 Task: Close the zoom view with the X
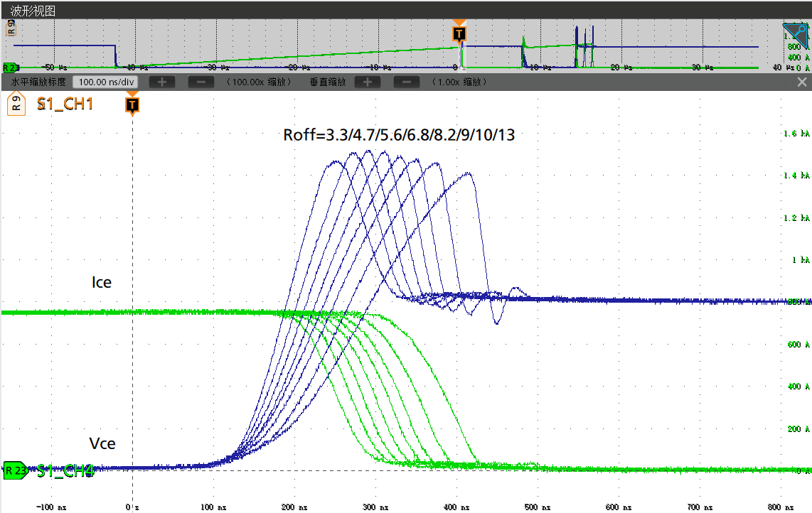tap(802, 82)
